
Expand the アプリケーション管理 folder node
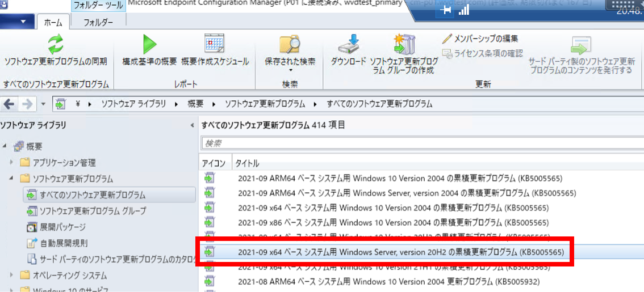(x=11, y=162)
